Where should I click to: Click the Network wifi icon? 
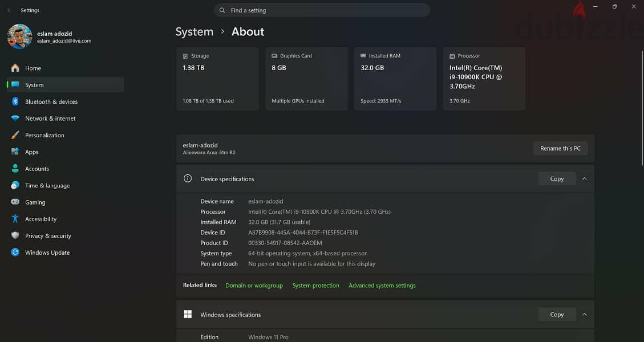pos(15,118)
